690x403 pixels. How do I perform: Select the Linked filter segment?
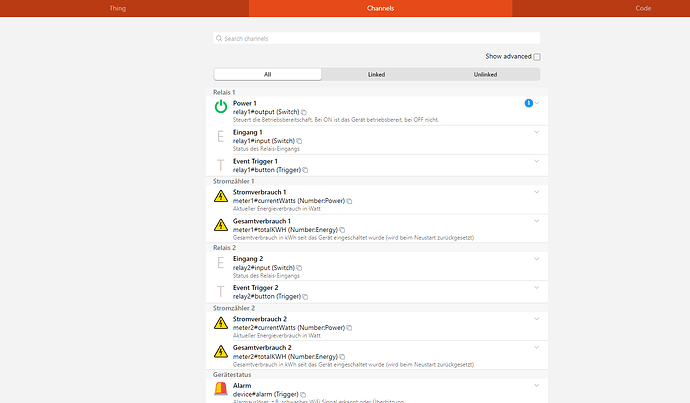click(x=377, y=74)
